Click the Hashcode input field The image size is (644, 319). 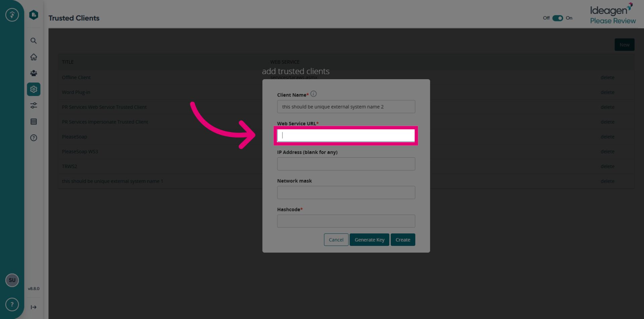pos(346,221)
